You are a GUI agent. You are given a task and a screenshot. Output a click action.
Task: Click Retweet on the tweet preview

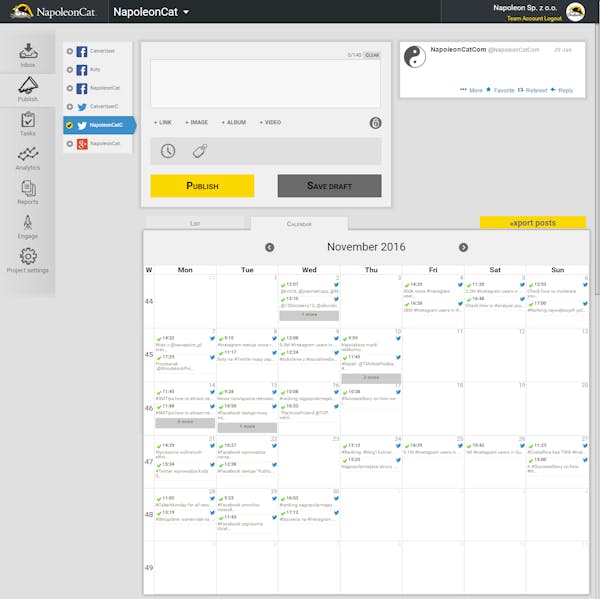532,90
